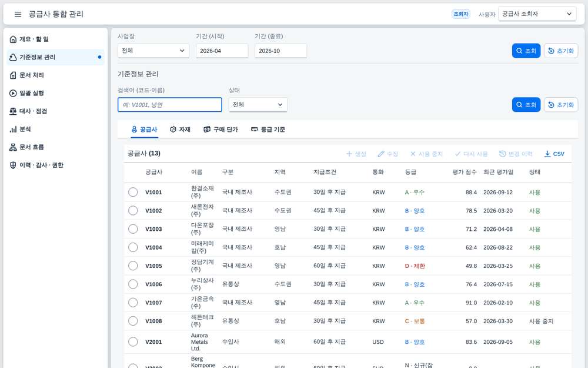
Task: Click the 지급조건 column header
Action: tap(325, 172)
